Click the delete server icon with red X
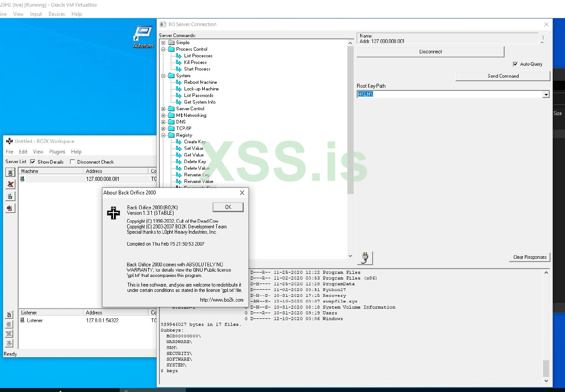The height and width of the screenshot is (392, 565). pos(10,184)
